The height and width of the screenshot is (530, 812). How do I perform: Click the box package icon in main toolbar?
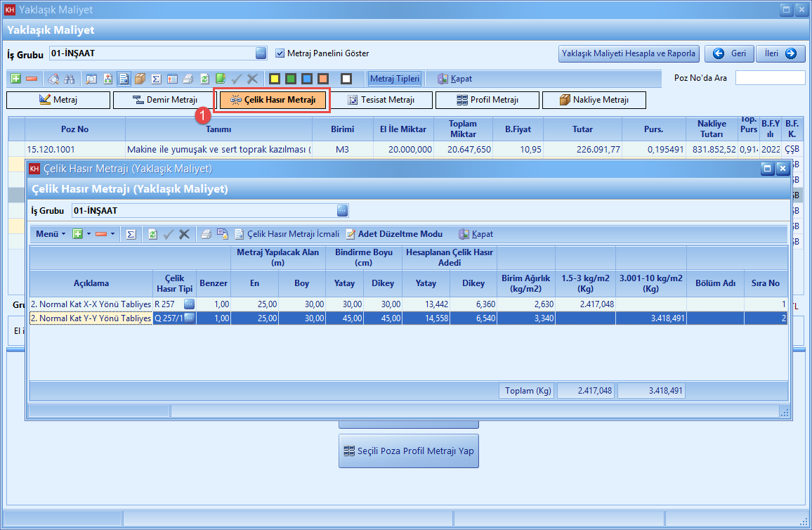point(140,79)
